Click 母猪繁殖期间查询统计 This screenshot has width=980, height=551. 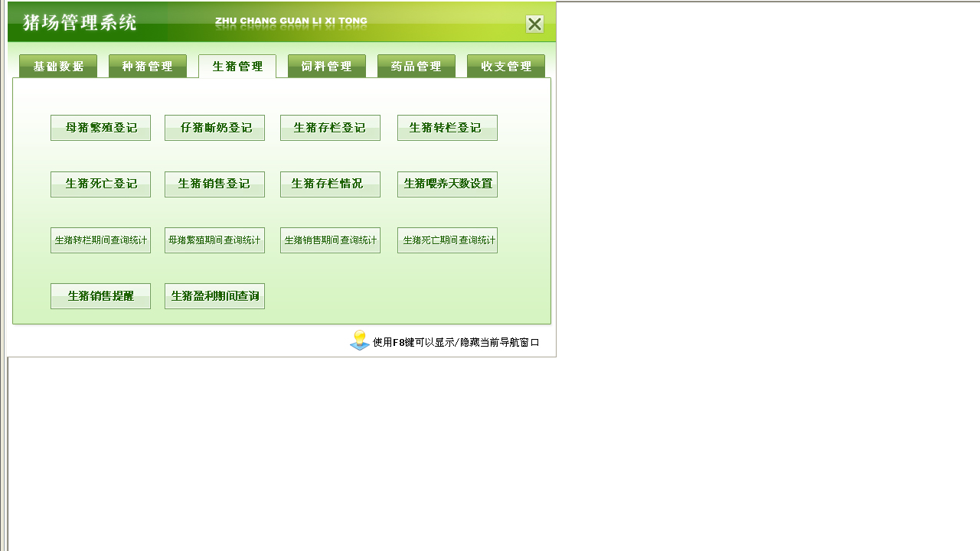click(214, 240)
